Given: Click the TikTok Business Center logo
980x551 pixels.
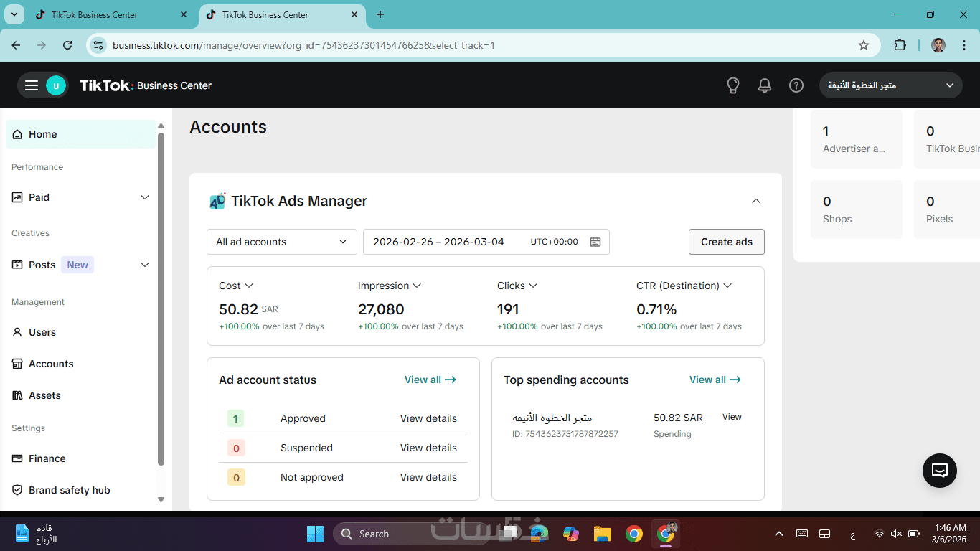Looking at the screenshot, I should coord(146,85).
